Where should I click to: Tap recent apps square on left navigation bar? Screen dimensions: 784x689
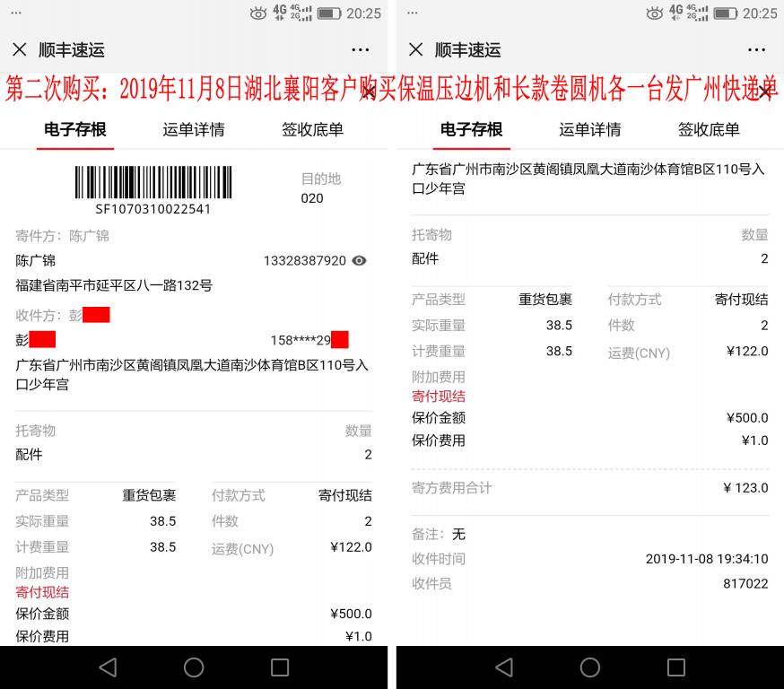pyautogui.click(x=278, y=667)
